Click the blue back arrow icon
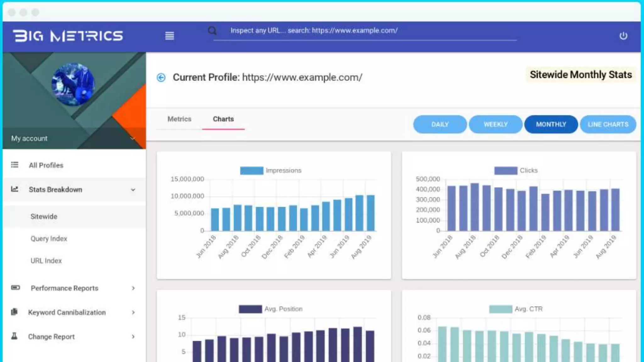644x362 pixels. (161, 78)
